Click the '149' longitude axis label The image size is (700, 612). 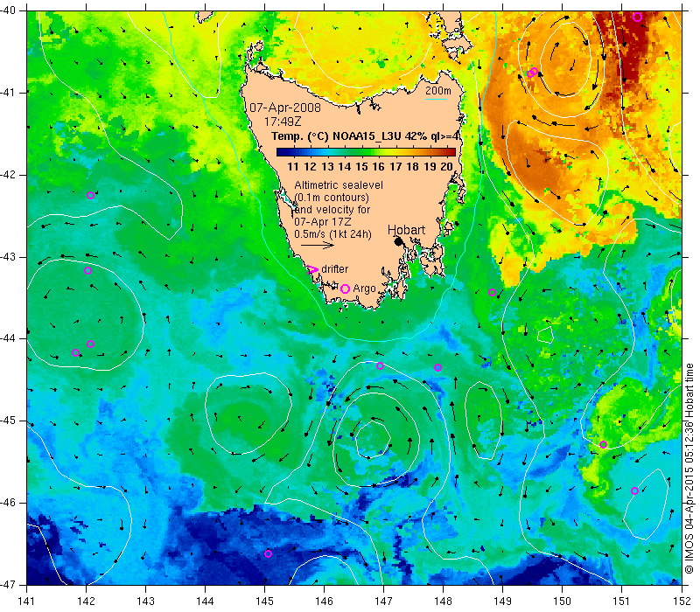point(502,601)
